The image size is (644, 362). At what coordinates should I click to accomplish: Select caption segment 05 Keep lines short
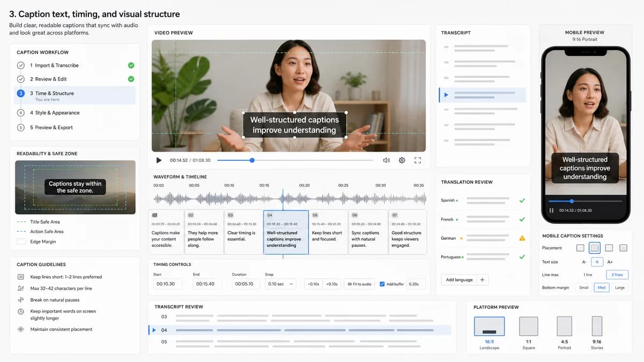coord(327,232)
